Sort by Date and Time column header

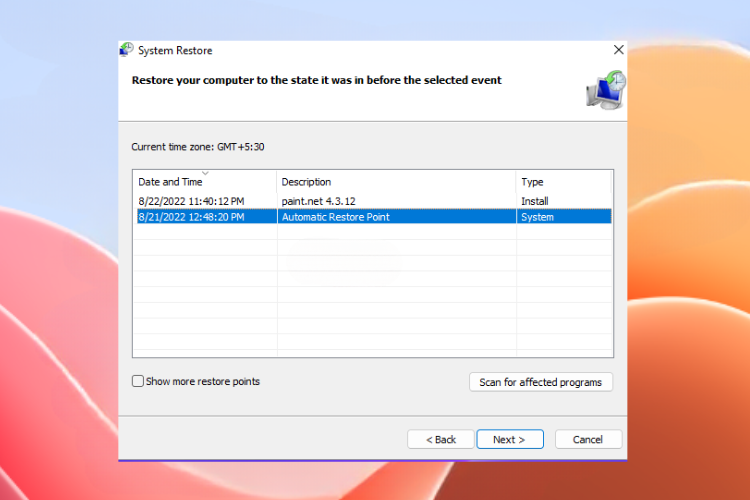coord(205,182)
